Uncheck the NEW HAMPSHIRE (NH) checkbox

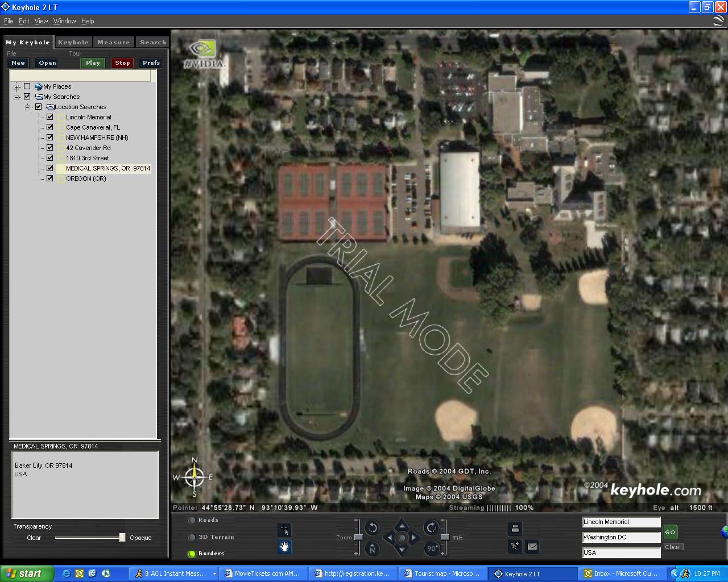(x=49, y=138)
